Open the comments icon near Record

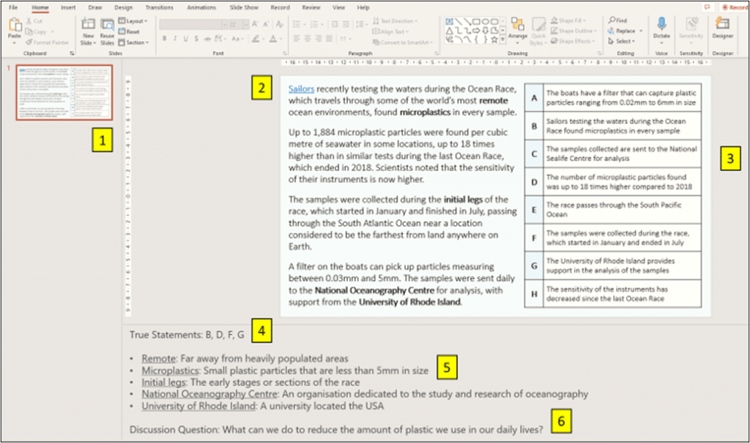coord(707,7)
